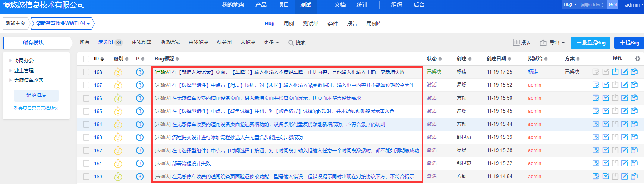Switch to the 用例 tab
This screenshot has width=644, height=184.
[x=289, y=24]
